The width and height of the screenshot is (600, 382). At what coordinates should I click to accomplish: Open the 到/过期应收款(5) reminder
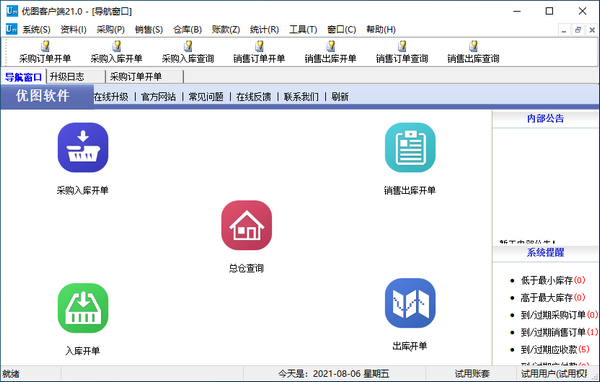[x=555, y=349]
